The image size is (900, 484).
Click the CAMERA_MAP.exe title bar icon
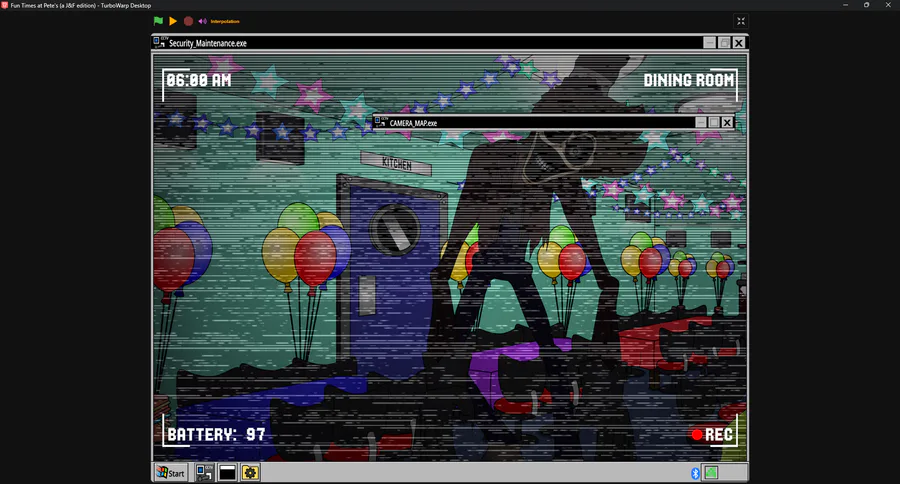point(380,122)
